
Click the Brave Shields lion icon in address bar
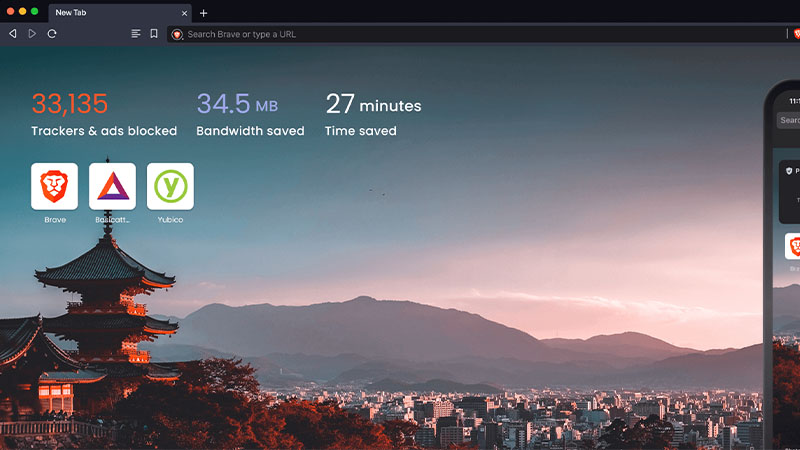(177, 34)
